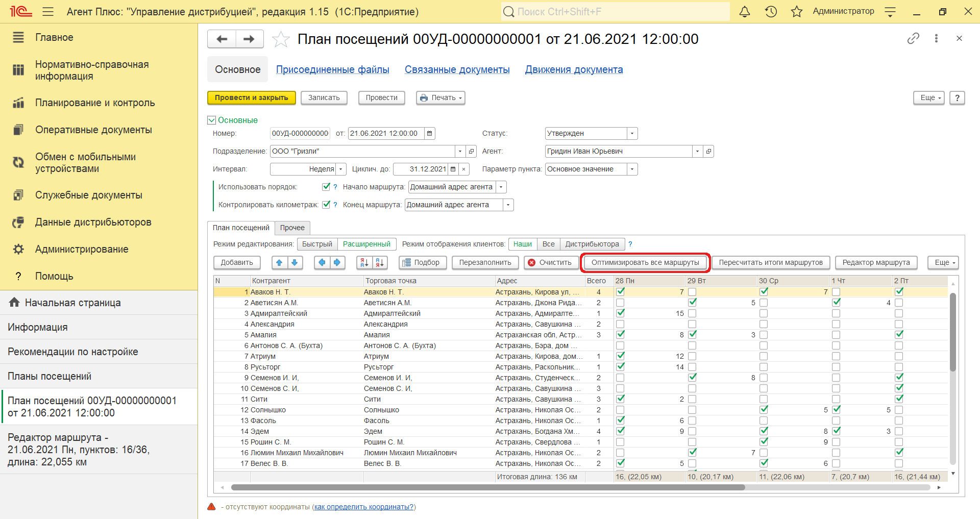Open Параметр пункта dropdown arrow
This screenshot has height=519, width=980.
coord(632,169)
